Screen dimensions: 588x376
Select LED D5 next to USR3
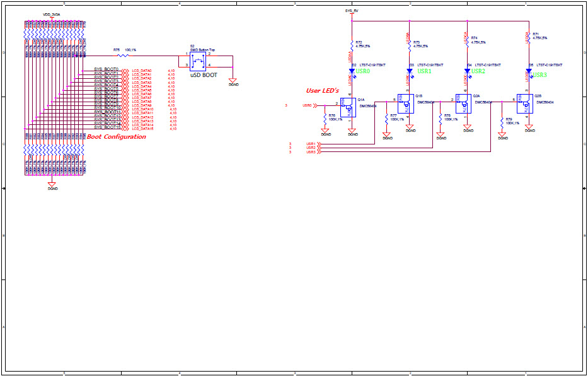pyautogui.click(x=529, y=71)
